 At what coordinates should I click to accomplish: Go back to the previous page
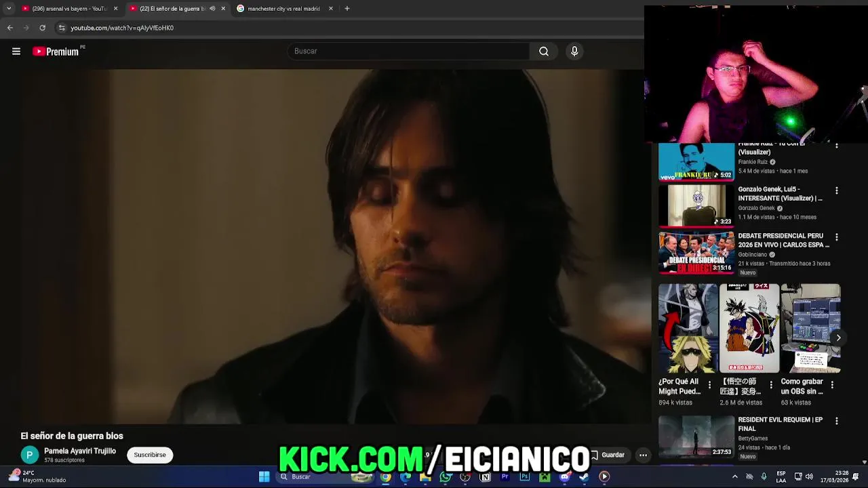pos(10,28)
